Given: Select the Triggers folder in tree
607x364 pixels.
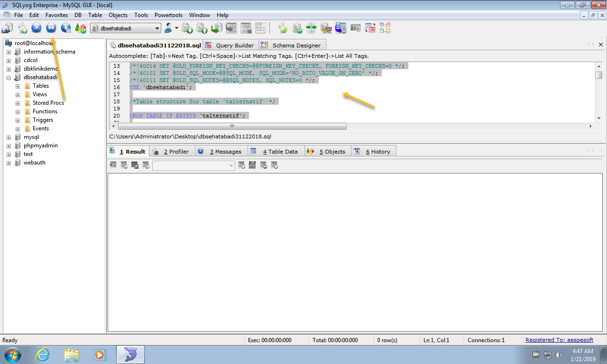Looking at the screenshot, I should pos(43,120).
